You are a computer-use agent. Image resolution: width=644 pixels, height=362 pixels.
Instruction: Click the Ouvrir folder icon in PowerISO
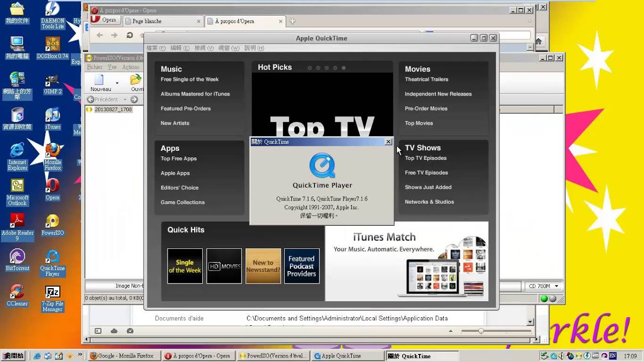pos(136,83)
